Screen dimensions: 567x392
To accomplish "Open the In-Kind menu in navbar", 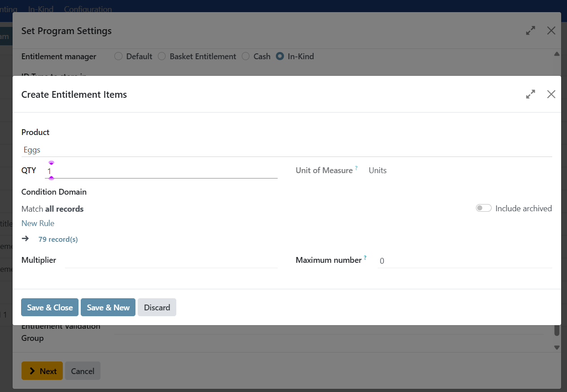I will click(41, 9).
